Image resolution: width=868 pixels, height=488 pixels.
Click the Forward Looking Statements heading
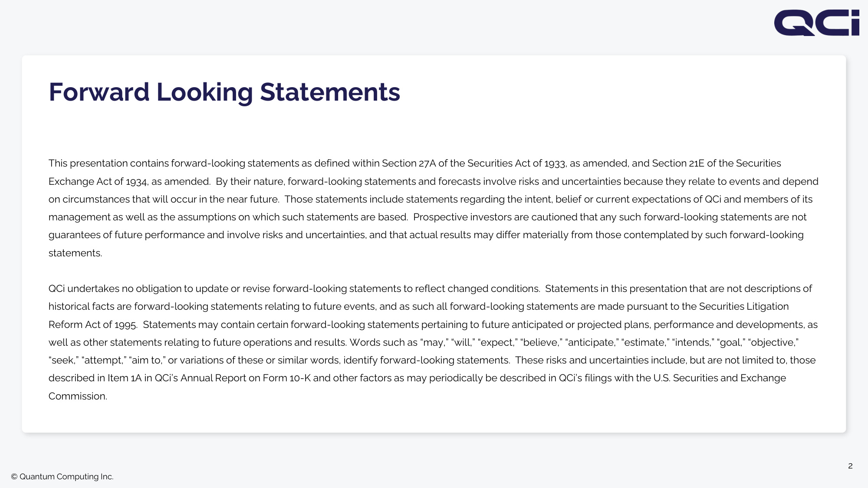coord(224,92)
